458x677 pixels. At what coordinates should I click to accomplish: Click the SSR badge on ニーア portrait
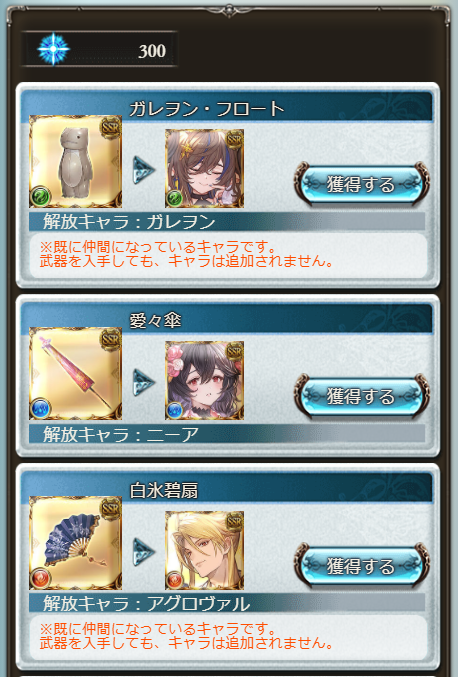tap(234, 351)
